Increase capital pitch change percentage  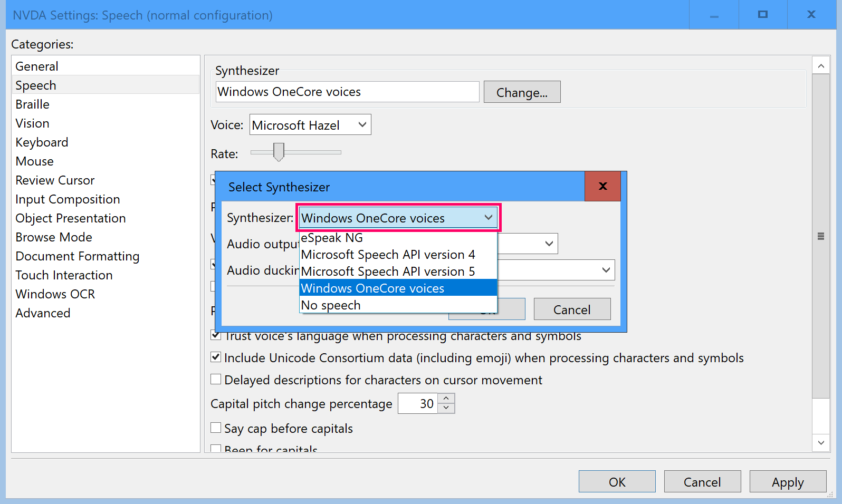click(x=446, y=398)
